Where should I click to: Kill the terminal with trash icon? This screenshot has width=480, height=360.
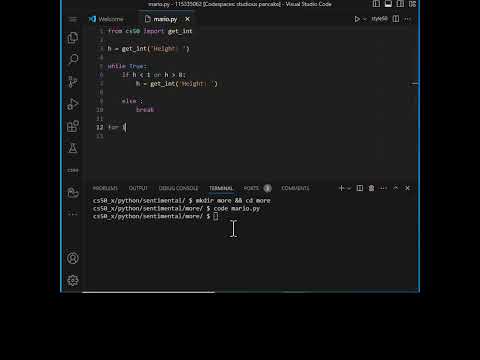[371, 188]
